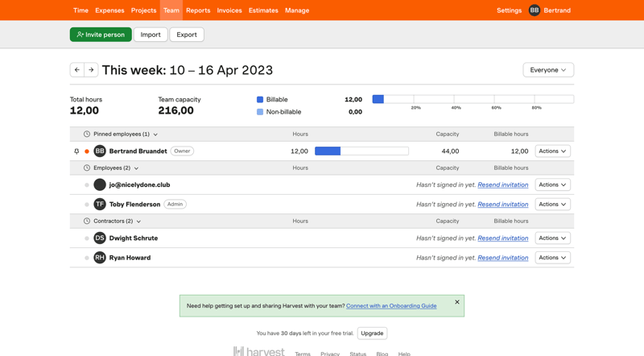Screen dimensions: 644x356
Task: Click DS avatar for Dwight Schrute
Action: point(100,238)
